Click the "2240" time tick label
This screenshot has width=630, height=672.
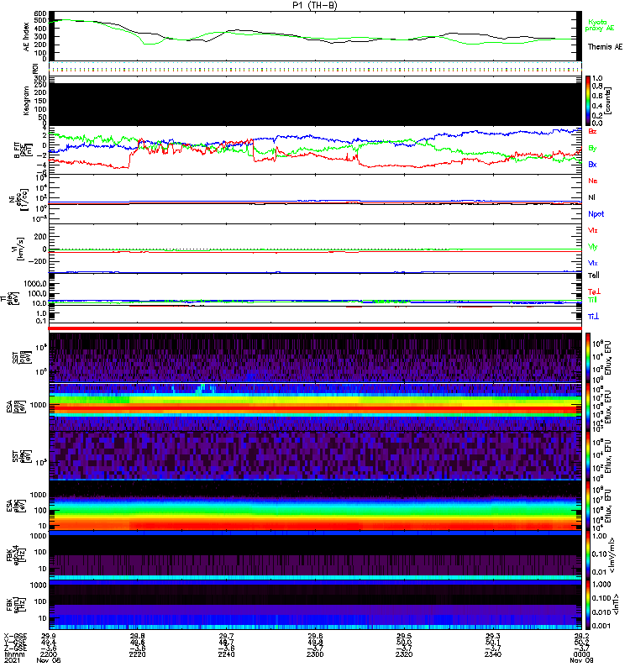[x=226, y=654]
